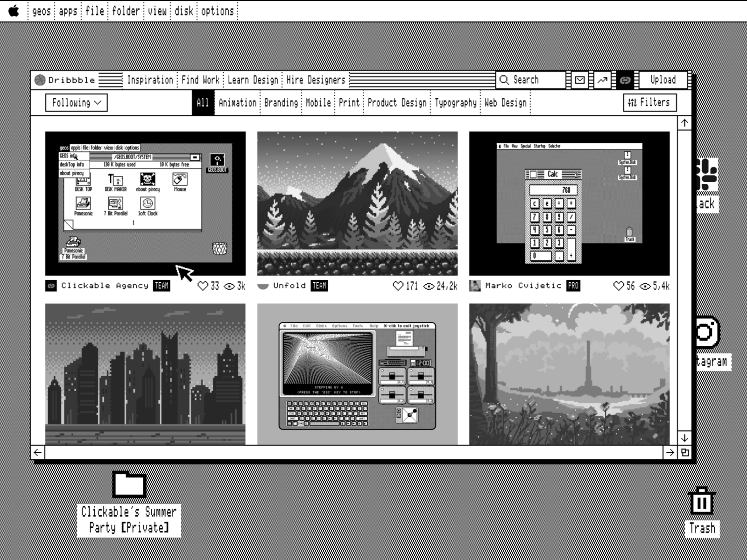
Task: Click the scroll down arrow
Action: pyautogui.click(x=684, y=438)
